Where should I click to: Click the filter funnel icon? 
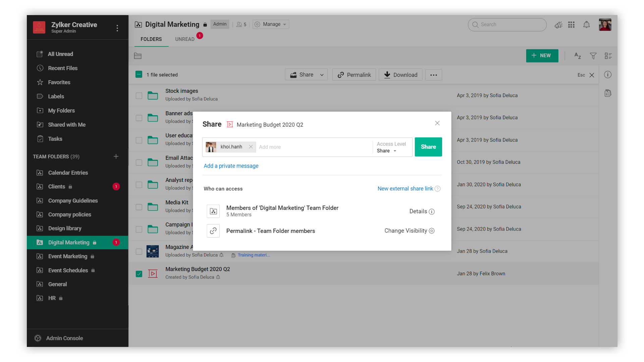coord(593,56)
